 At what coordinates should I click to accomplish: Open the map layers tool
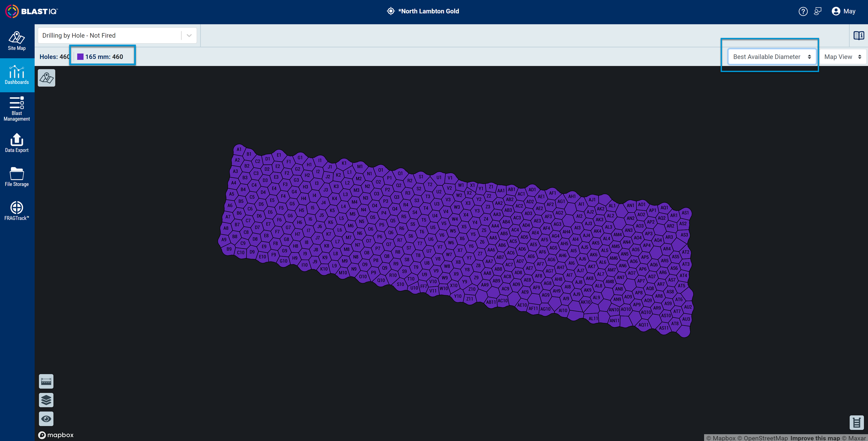click(x=46, y=400)
